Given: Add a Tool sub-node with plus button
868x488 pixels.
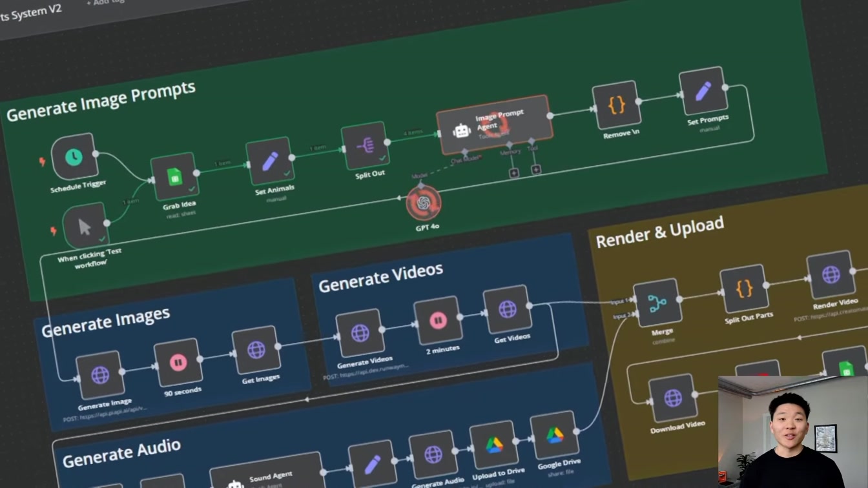Looking at the screenshot, I should coord(536,169).
